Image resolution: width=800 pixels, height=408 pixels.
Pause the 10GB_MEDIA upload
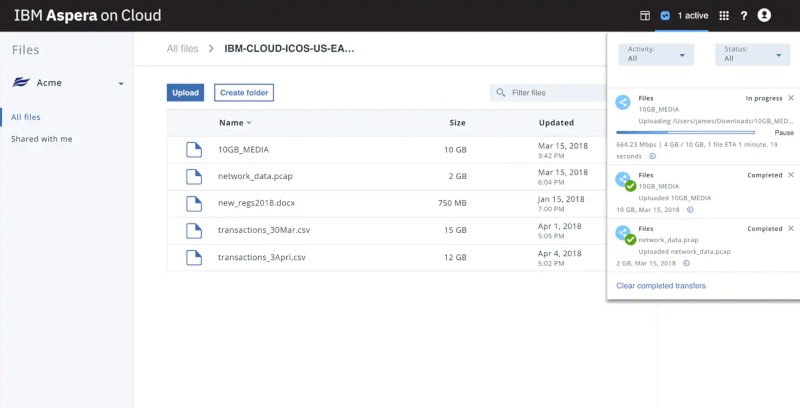[x=784, y=133]
